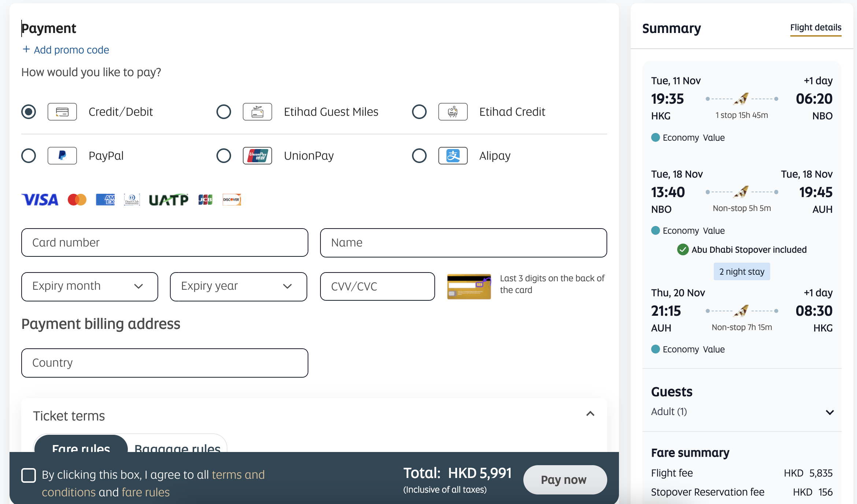This screenshot has width=857, height=504.
Task: Click the Etihad Guest Miles wallet icon
Action: click(x=257, y=112)
